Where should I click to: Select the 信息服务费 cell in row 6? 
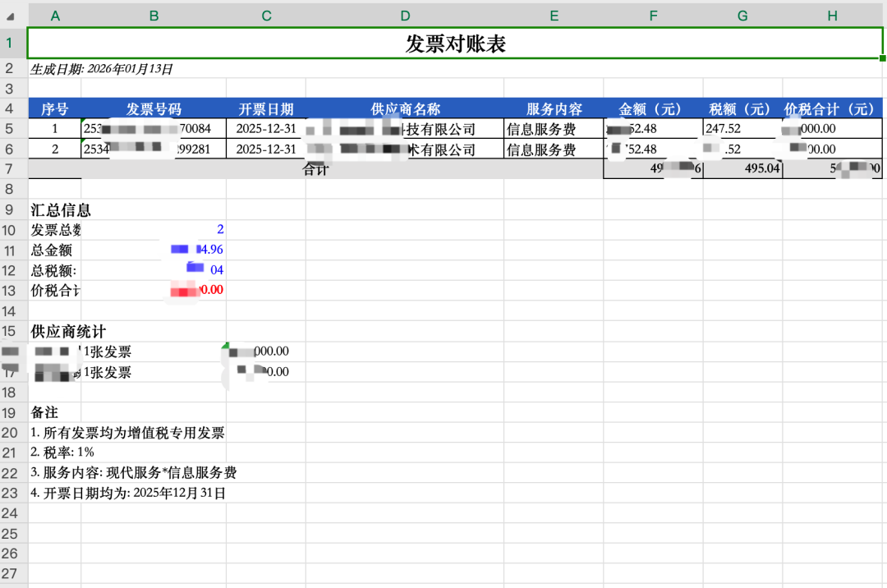pos(540,149)
